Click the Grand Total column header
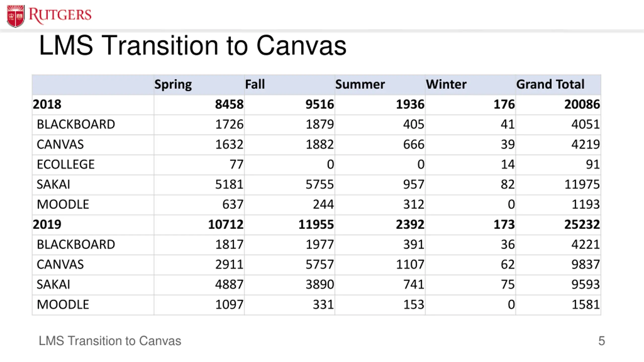This screenshot has width=644, height=362. click(x=550, y=84)
